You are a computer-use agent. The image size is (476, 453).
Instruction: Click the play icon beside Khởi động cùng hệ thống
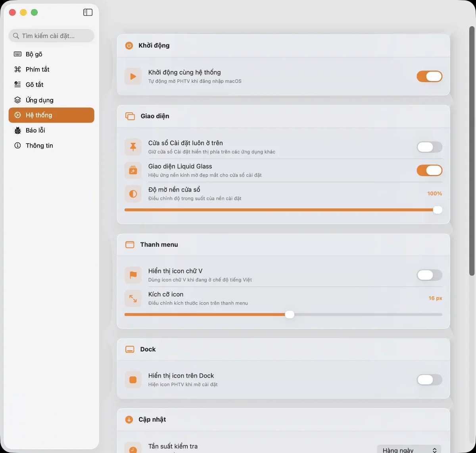click(x=133, y=77)
